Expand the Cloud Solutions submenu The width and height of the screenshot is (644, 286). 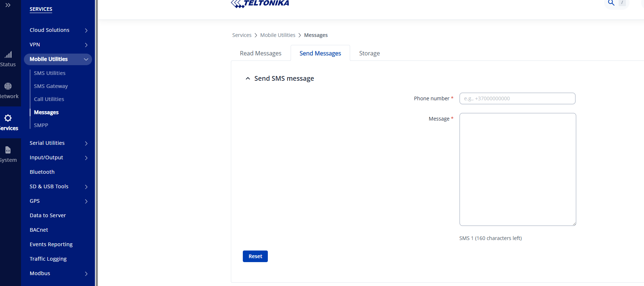coord(86,30)
